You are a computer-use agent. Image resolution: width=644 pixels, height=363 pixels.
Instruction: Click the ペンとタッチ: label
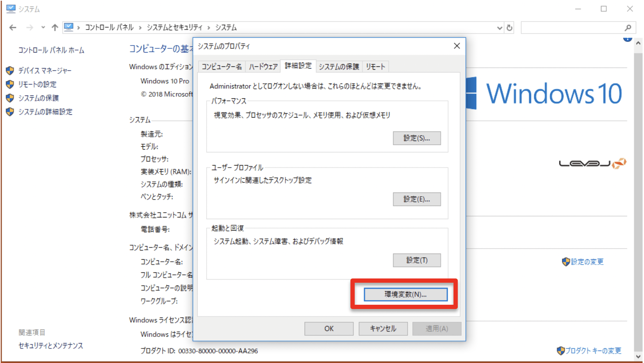pos(157,197)
